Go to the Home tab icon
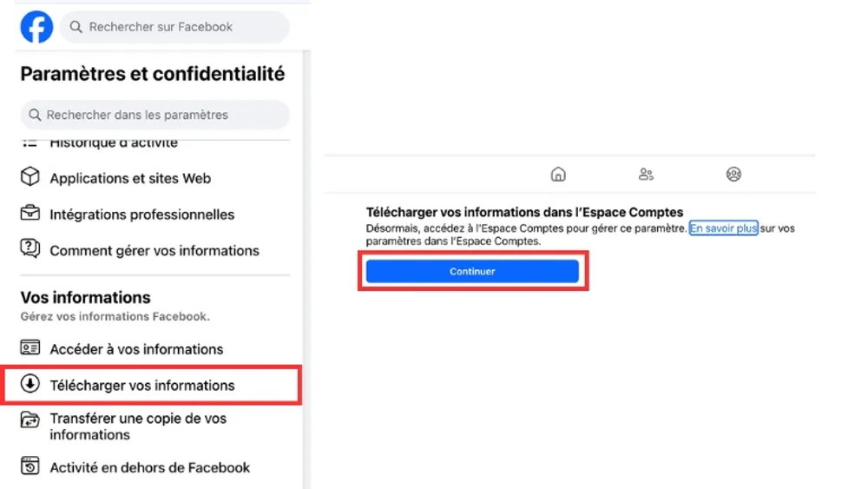The width and height of the screenshot is (868, 489). click(x=558, y=175)
